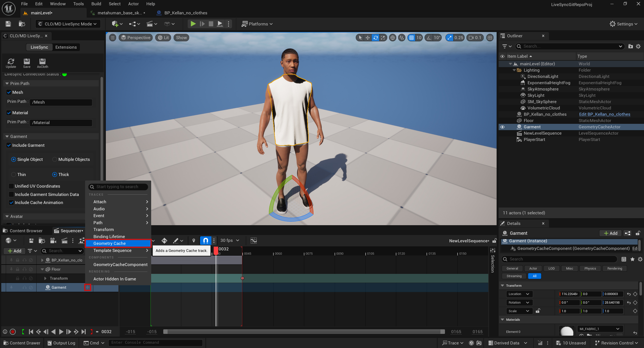This screenshot has height=348, width=644.
Task: Create a new folder in Outliner
Action: click(630, 46)
